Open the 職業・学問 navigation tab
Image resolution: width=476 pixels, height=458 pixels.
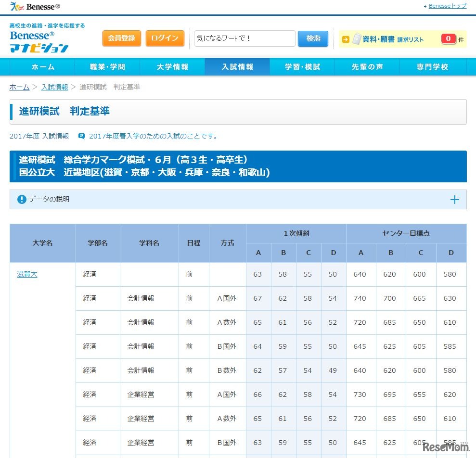click(x=107, y=67)
